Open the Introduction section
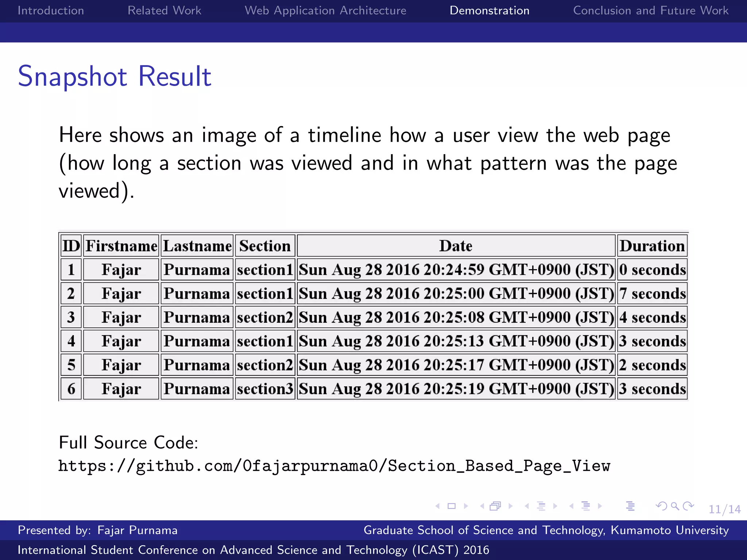Screen dimensions: 747x560 click(51, 11)
